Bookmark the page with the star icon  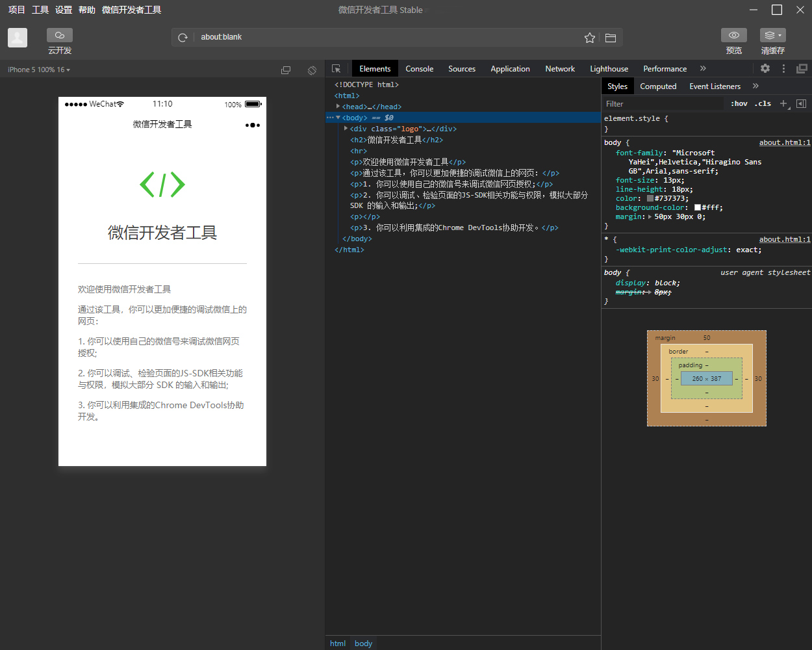(x=590, y=38)
